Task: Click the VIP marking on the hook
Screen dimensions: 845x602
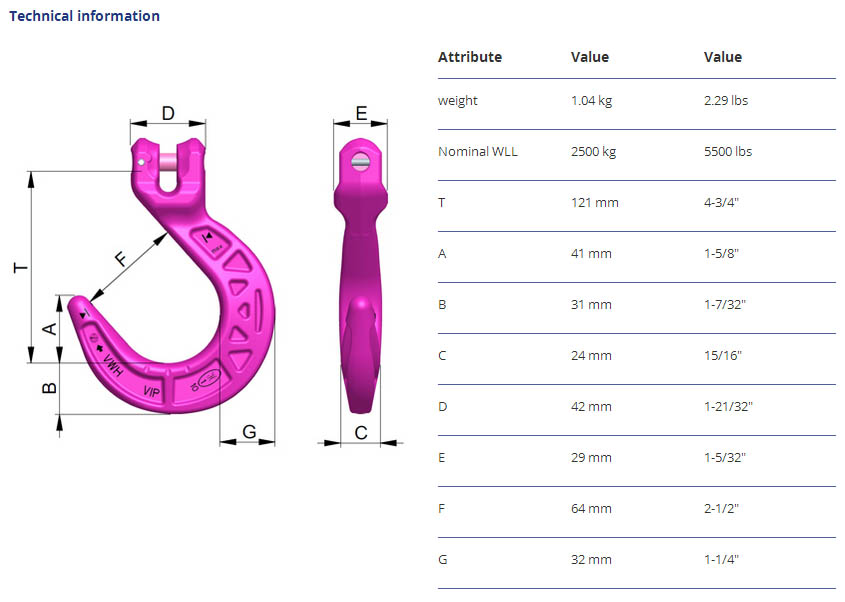Action: [x=151, y=391]
